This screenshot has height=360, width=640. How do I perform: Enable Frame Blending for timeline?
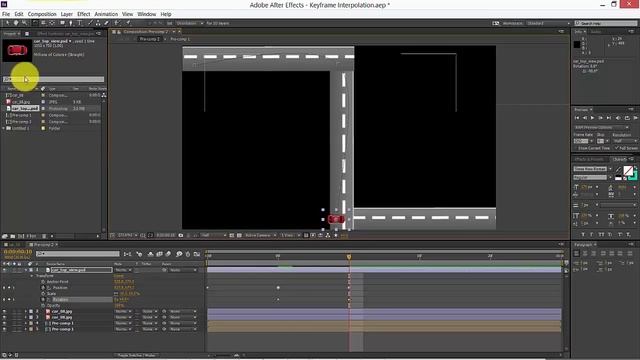(x=159, y=254)
